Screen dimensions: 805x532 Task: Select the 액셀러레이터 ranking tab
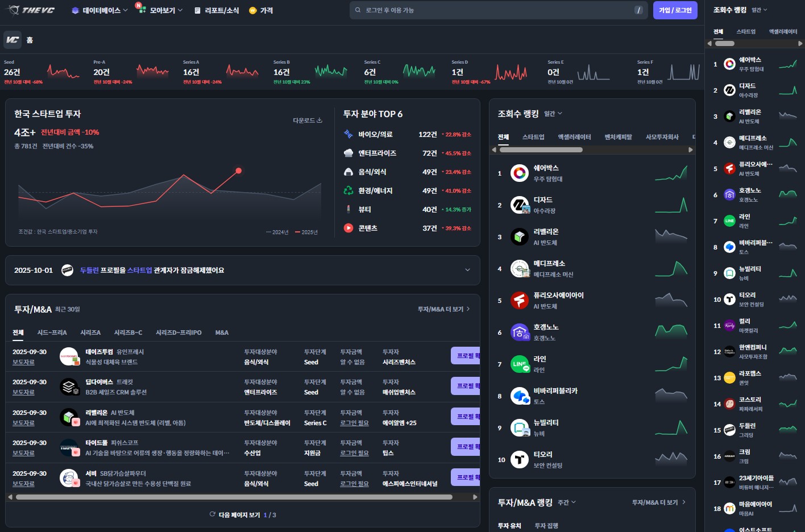pyautogui.click(x=574, y=137)
